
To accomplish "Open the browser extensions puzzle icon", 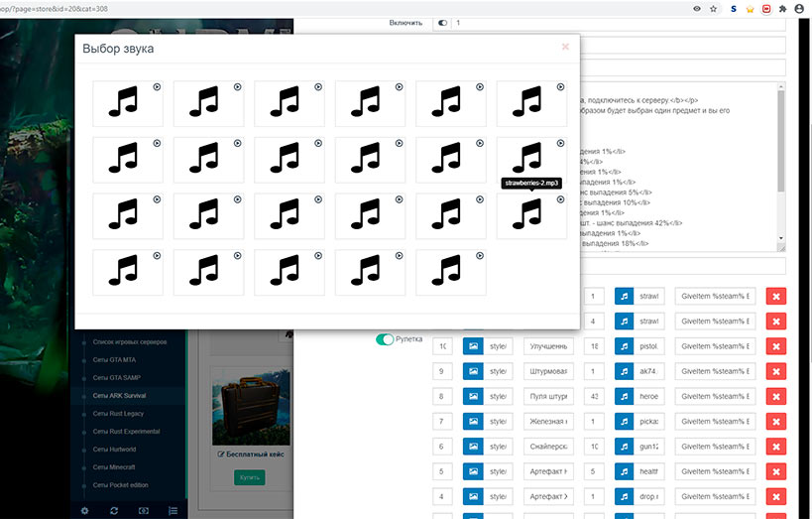I will coord(781,8).
